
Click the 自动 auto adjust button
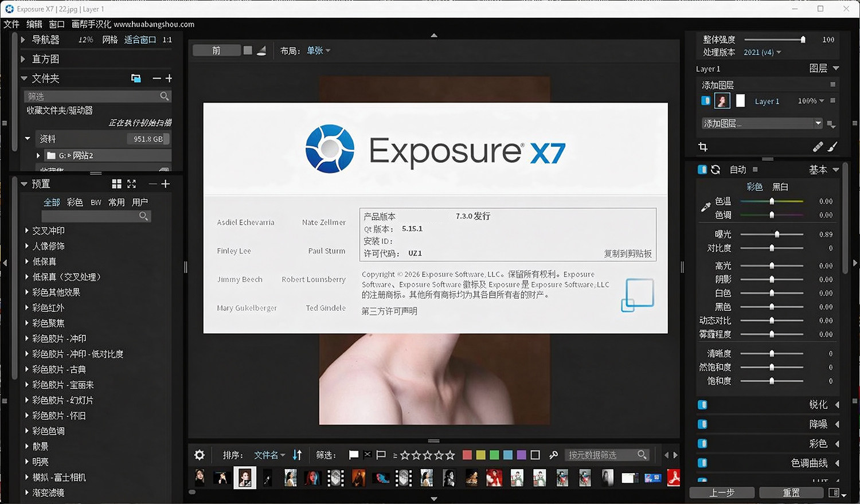click(x=738, y=170)
